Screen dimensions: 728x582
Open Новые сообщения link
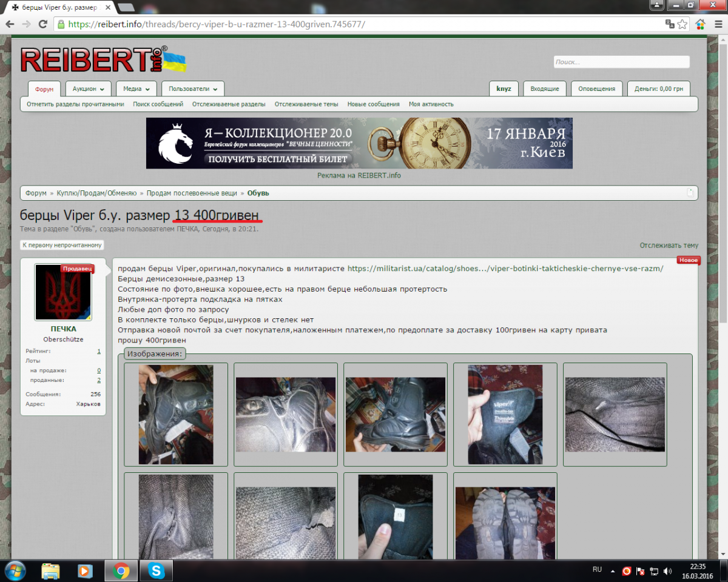click(374, 104)
